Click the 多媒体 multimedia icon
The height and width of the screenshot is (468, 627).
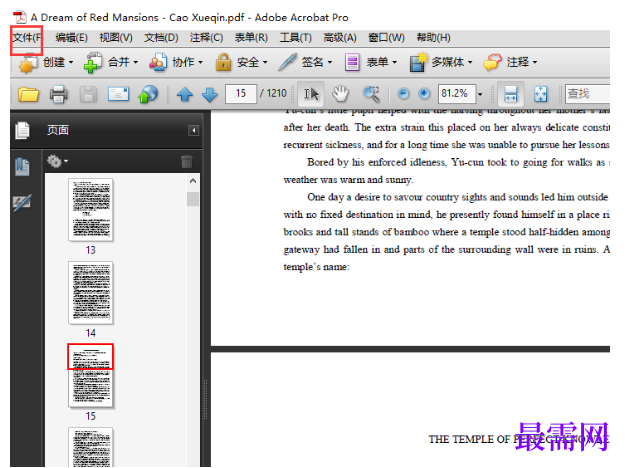tap(418, 63)
